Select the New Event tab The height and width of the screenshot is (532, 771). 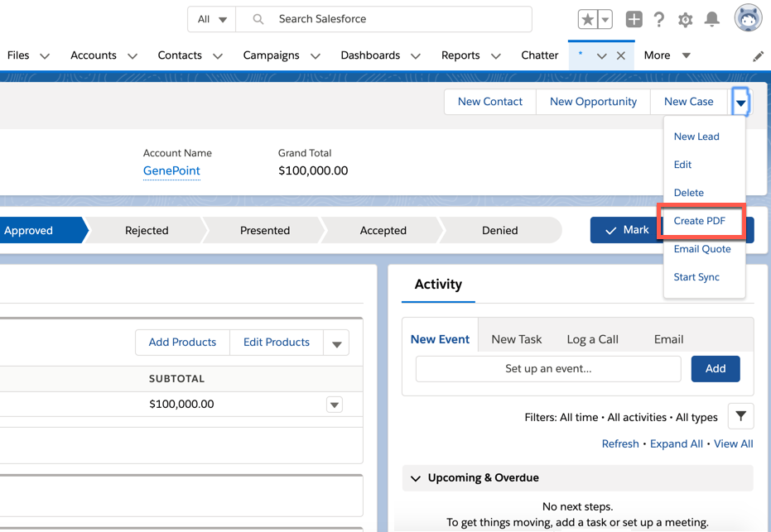(440, 339)
